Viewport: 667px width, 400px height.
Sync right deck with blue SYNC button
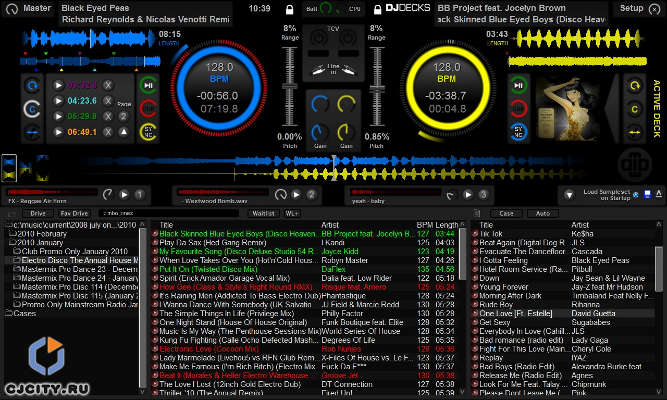(518, 132)
